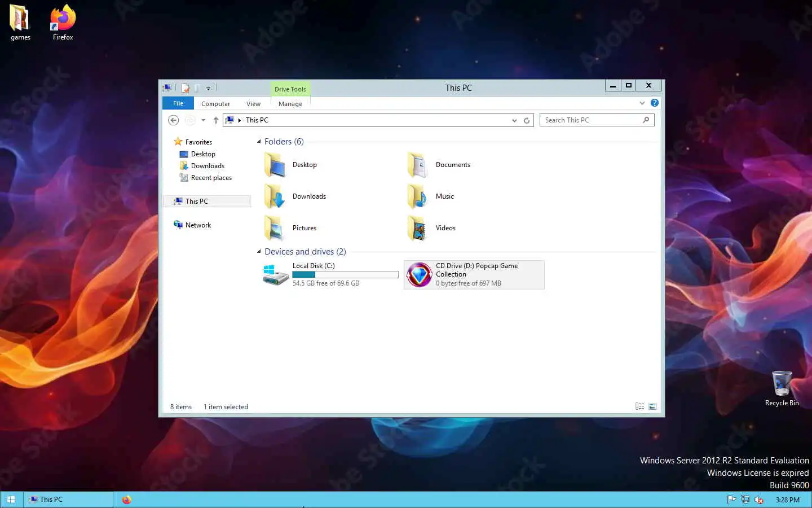Click the Forward navigation arrow

[x=190, y=120]
